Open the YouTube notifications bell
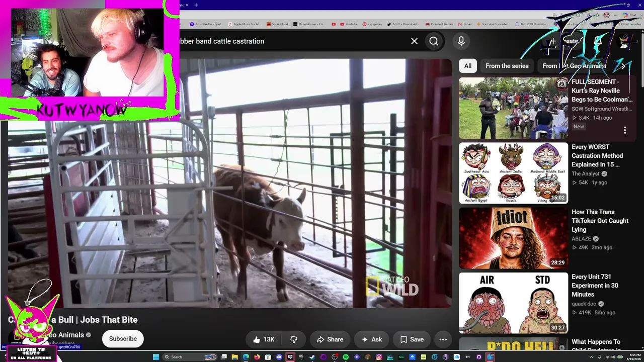Image resolution: width=644 pixels, height=362 pixels. [598, 41]
